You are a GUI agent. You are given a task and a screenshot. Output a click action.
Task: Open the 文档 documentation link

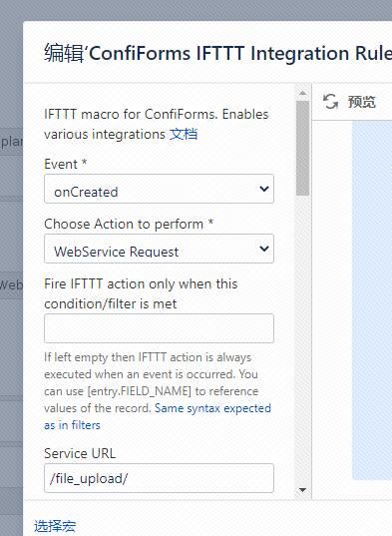tap(184, 134)
